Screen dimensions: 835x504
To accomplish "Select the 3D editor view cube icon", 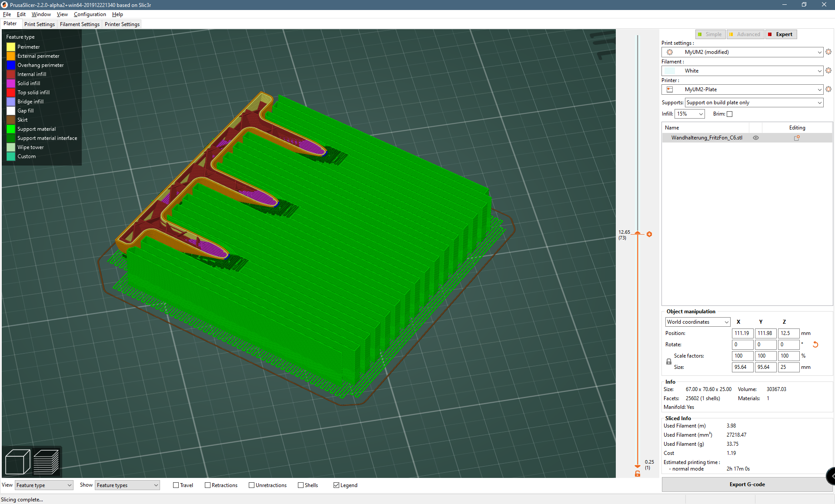I will tap(17, 462).
